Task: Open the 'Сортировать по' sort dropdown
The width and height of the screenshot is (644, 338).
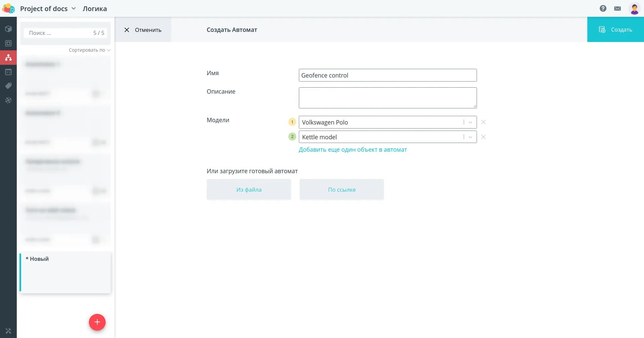Action: click(x=89, y=50)
